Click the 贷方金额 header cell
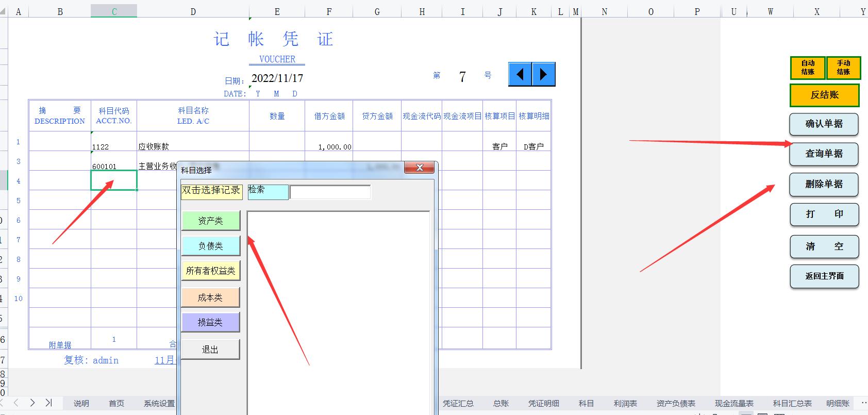Viewport: 868px width, 415px height. 377,116
